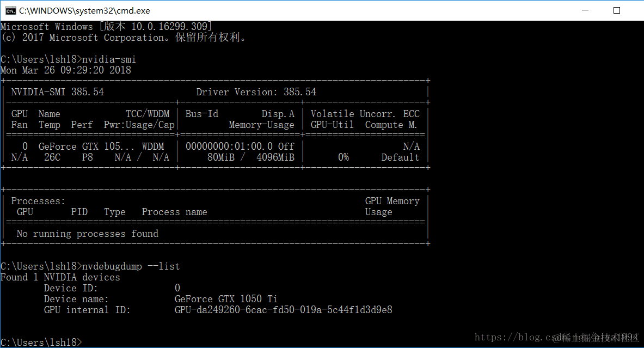Click the 'Process name' column header

tap(175, 212)
